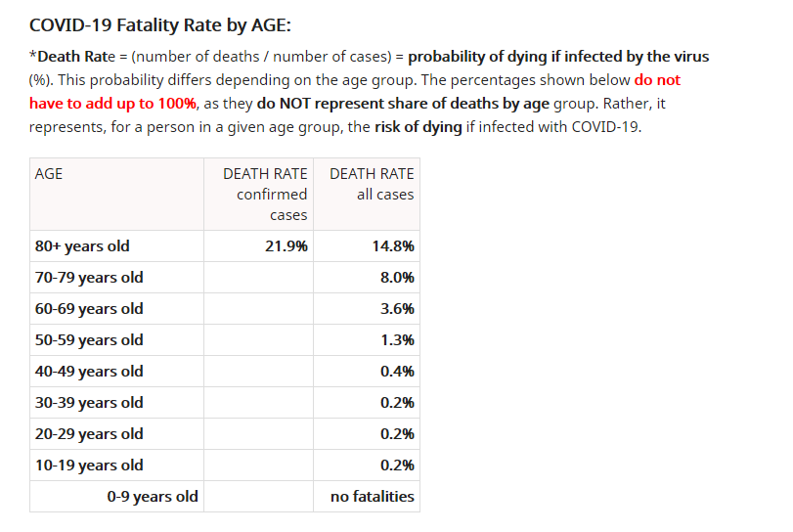Click the 0.4% death rate cell

[x=397, y=372]
